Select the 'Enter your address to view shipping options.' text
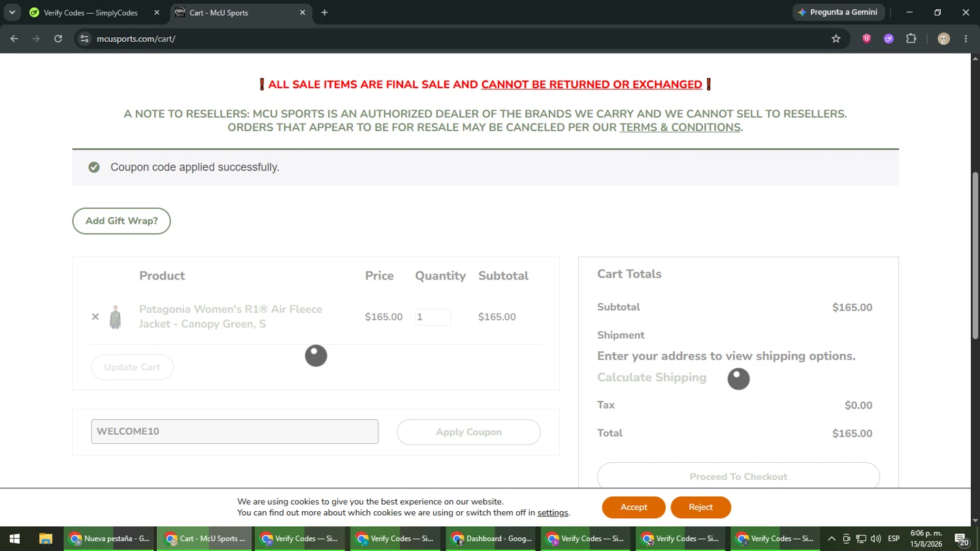The height and width of the screenshot is (551, 980). pyautogui.click(x=727, y=356)
